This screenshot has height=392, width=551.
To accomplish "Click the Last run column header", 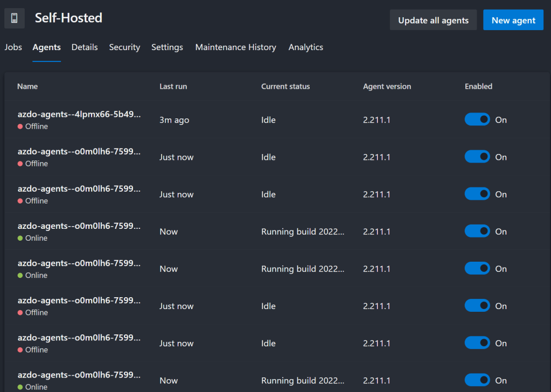I will [173, 86].
